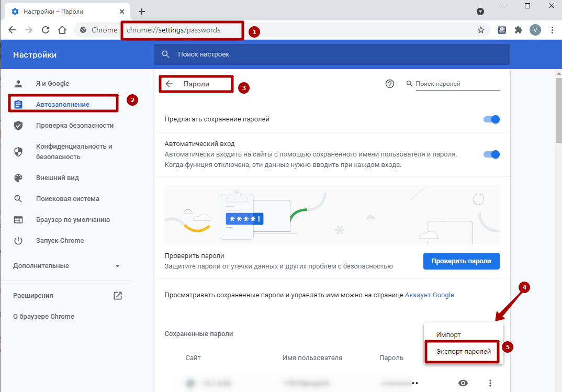
Task: Go back using the arrow beside Пароли
Action: [x=169, y=84]
